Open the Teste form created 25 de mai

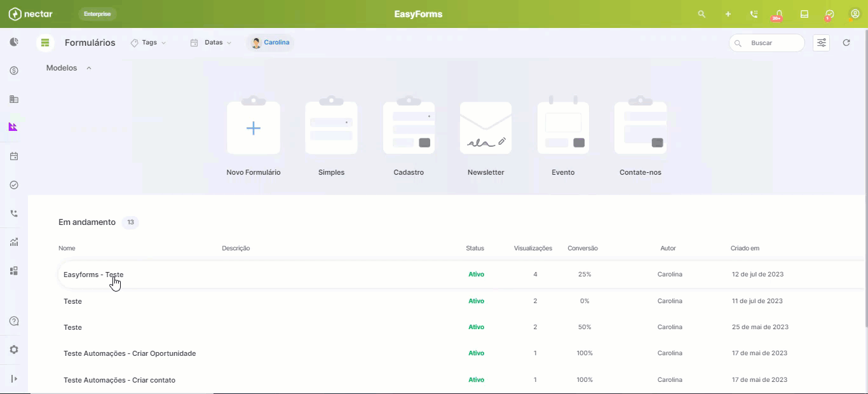461,327
